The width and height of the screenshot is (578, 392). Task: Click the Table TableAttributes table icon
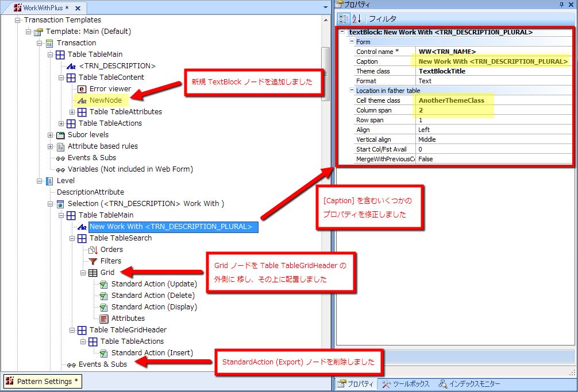click(82, 112)
